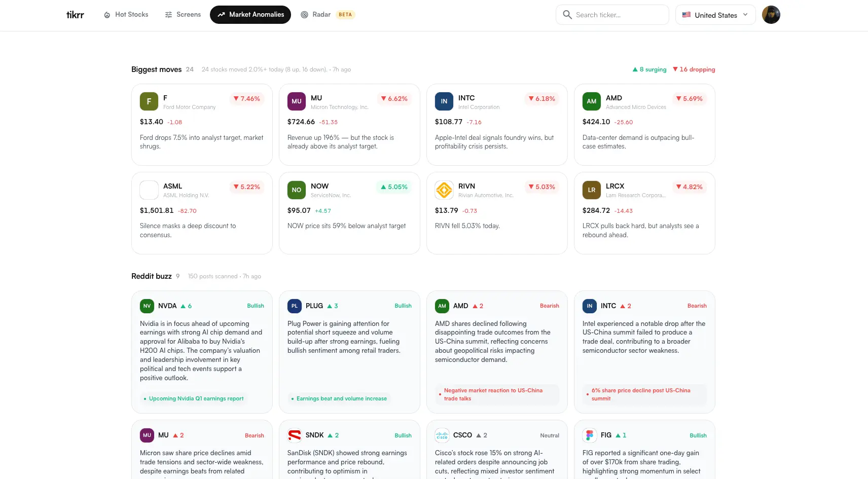Click the Cisco CSCO logo
868x479 pixels.
click(442, 435)
